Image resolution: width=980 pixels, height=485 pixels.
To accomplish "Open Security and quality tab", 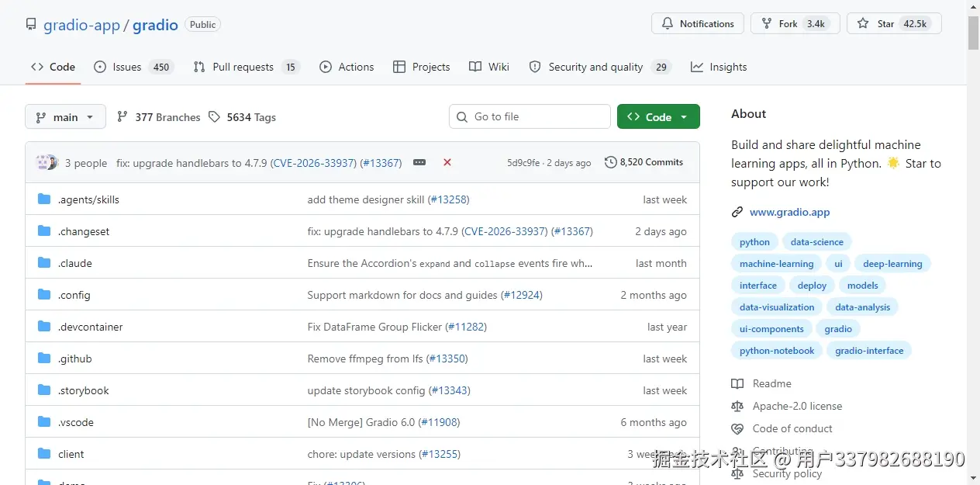I will 599,67.
